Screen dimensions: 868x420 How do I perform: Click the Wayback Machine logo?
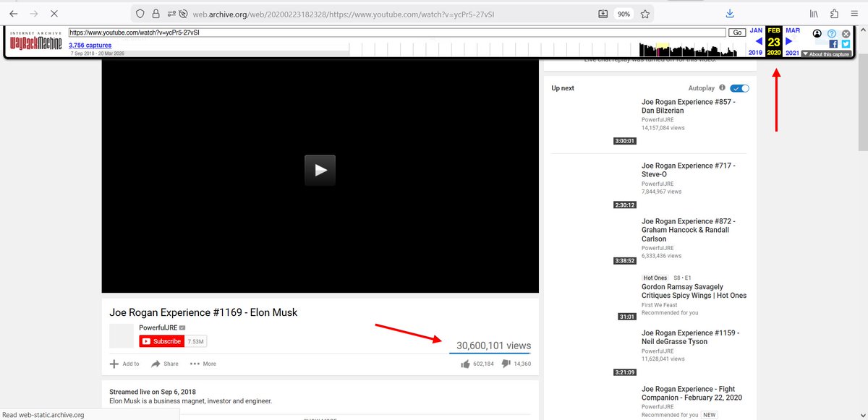(x=36, y=41)
